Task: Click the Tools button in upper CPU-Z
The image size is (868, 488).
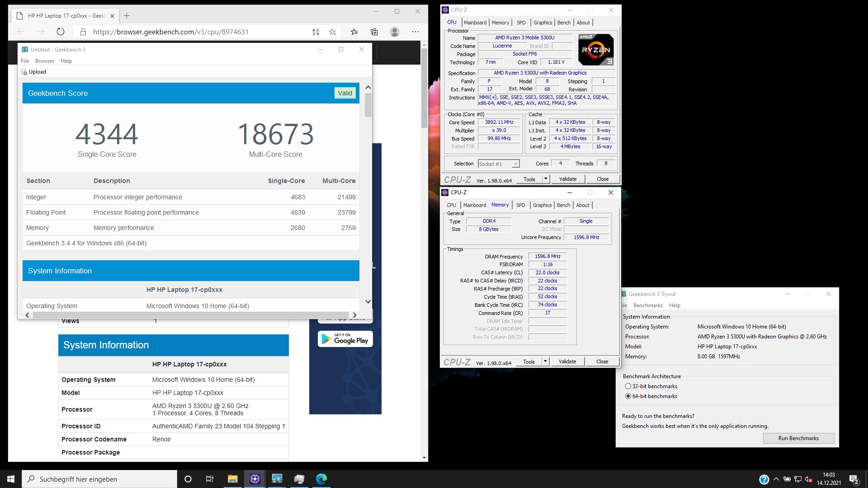Action: tap(529, 179)
